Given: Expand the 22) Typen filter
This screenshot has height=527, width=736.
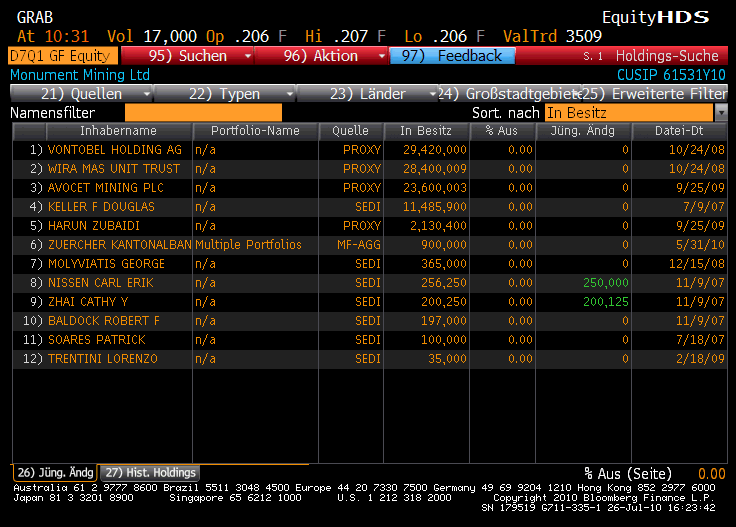Looking at the screenshot, I should [224, 94].
